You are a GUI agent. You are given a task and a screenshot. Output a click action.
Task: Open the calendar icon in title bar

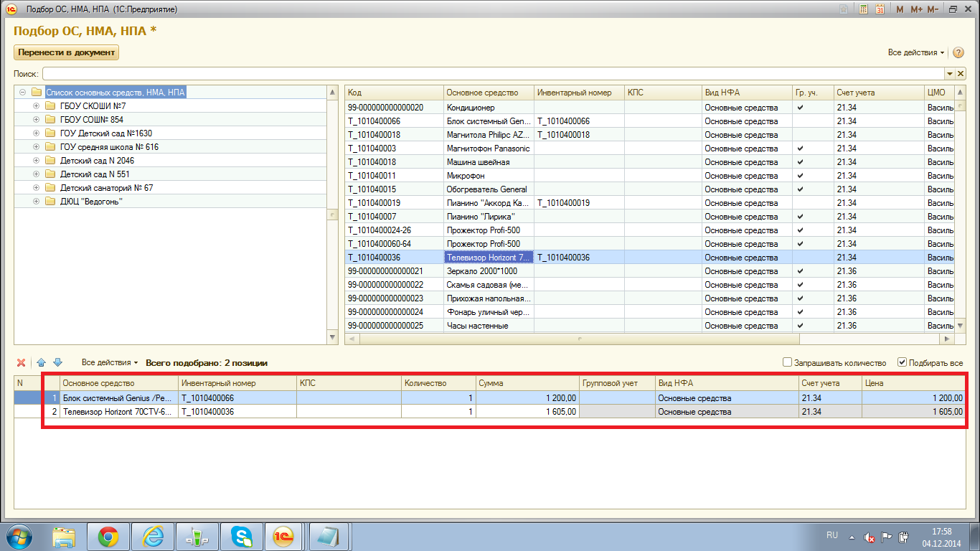coord(880,9)
